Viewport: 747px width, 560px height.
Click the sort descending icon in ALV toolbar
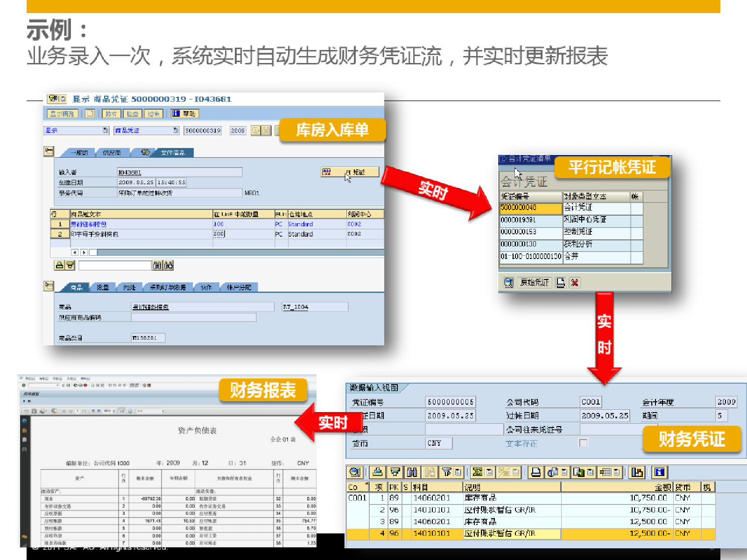(x=395, y=472)
